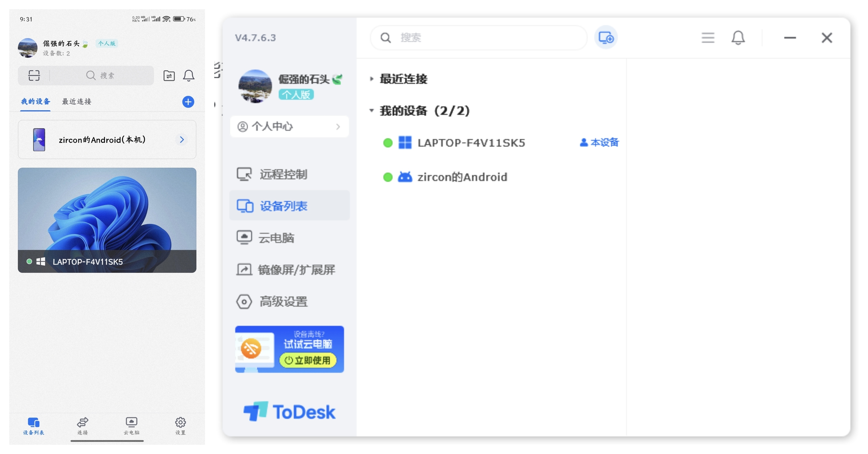Tap the 9:31 clock in phone status bar
The image size is (868, 454).
26,19
